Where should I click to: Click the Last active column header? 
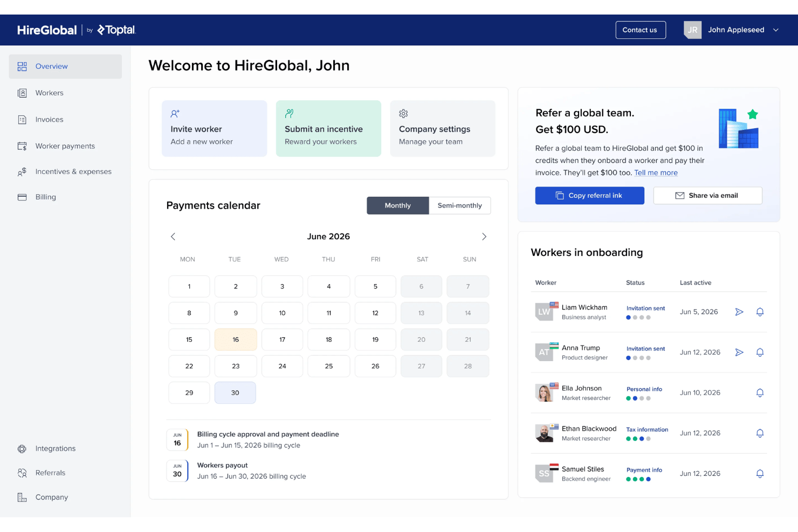(696, 282)
